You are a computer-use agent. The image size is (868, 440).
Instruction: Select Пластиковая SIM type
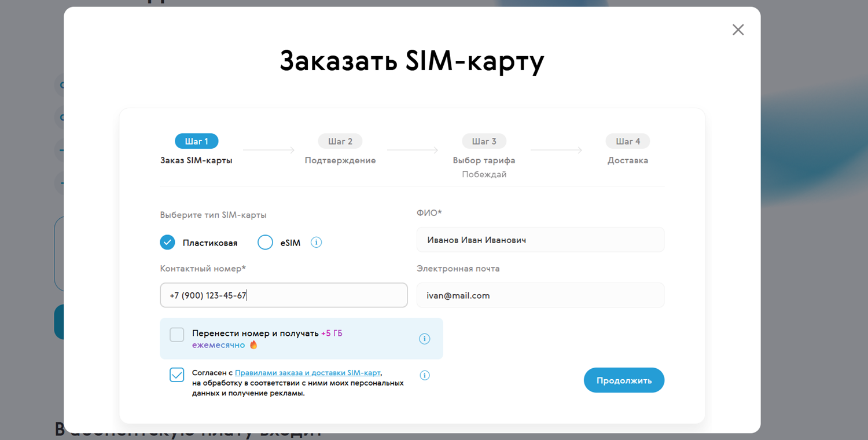[x=167, y=243]
